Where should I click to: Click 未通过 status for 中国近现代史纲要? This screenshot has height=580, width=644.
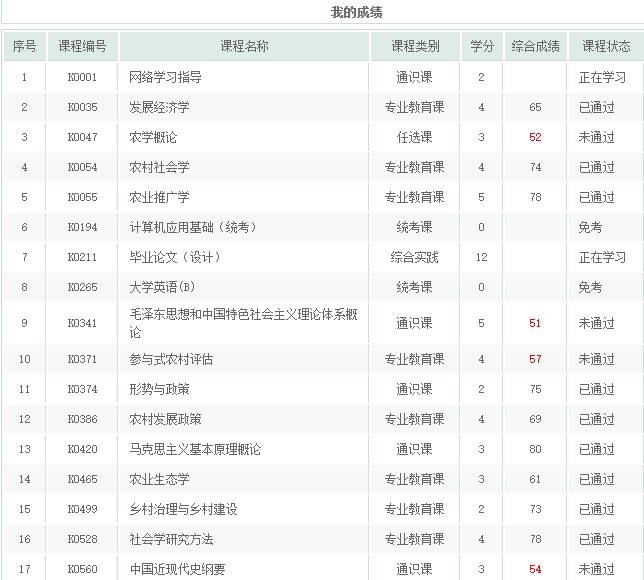(x=596, y=569)
